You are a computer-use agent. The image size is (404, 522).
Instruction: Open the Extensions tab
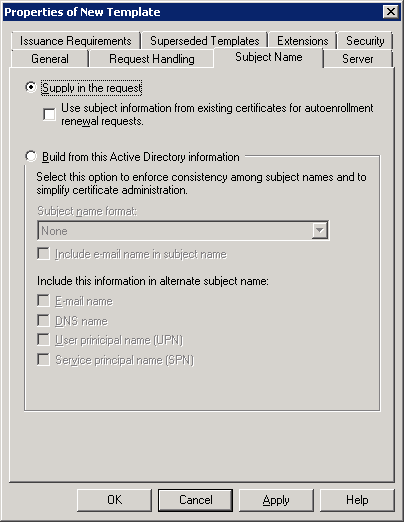click(303, 41)
